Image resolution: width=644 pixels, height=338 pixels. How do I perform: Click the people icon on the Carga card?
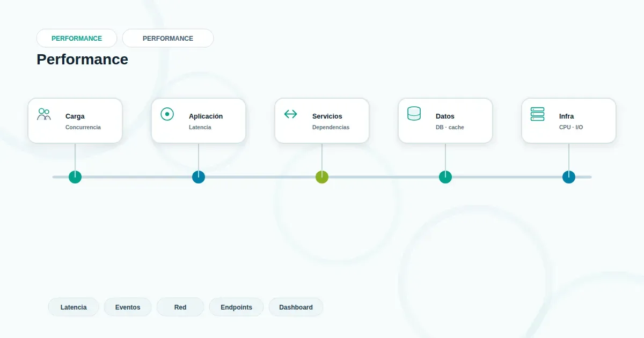pyautogui.click(x=44, y=114)
